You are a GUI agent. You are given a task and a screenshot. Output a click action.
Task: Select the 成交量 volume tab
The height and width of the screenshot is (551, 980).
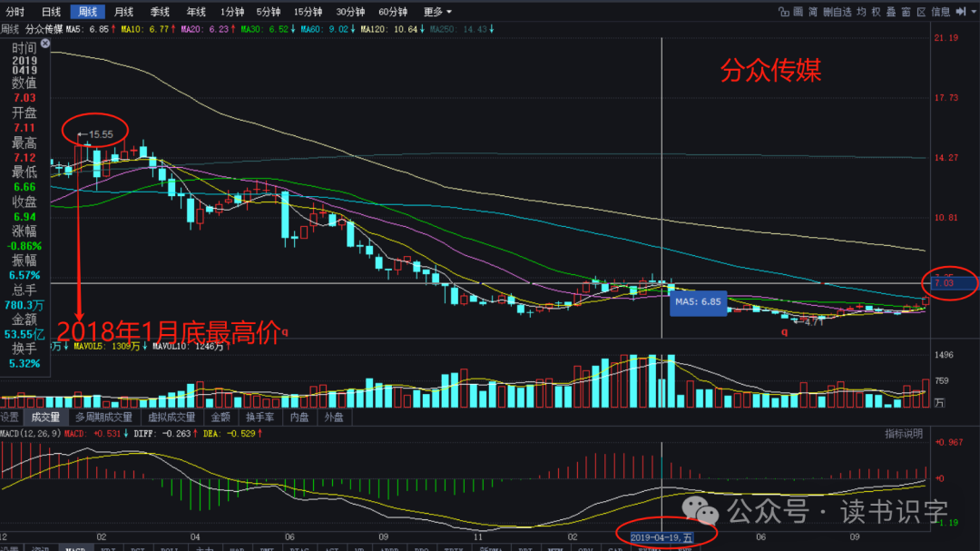click(45, 418)
